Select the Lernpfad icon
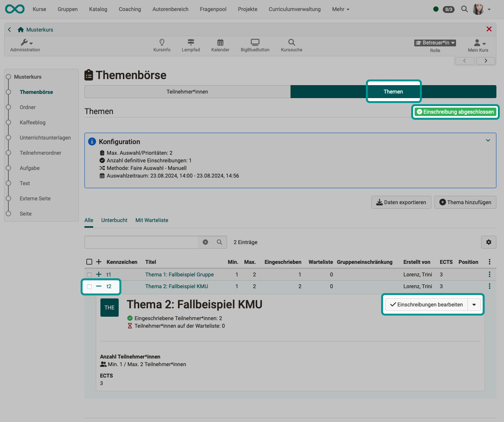Image resolution: width=504 pixels, height=422 pixels. [191, 45]
